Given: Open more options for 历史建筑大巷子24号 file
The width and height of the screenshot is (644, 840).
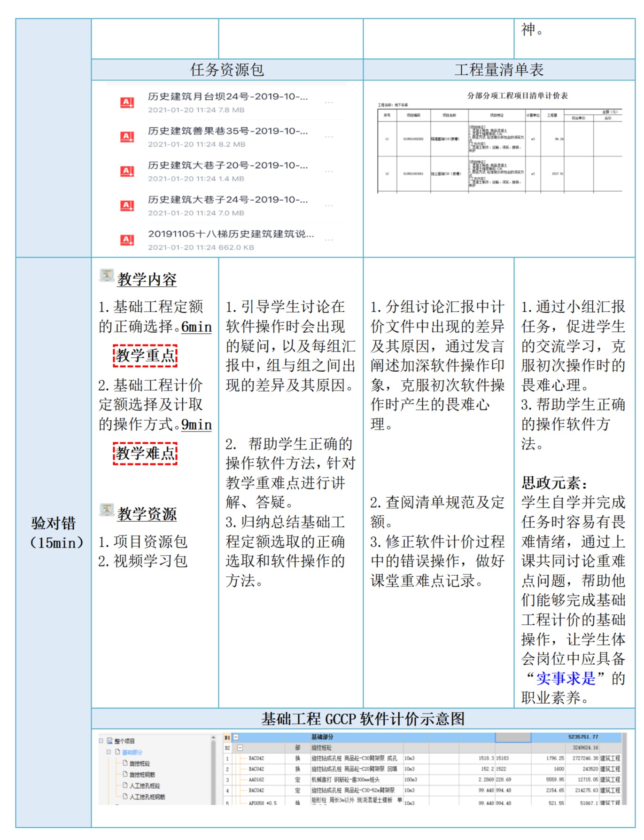Looking at the screenshot, I should [x=329, y=205].
